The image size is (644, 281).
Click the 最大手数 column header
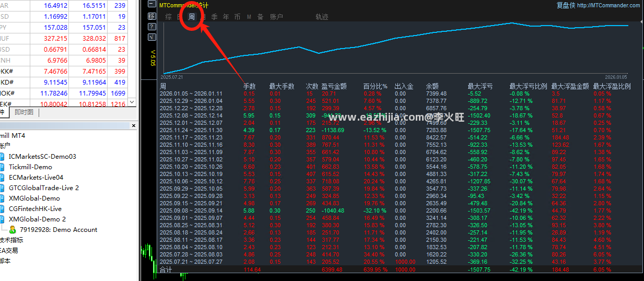pos(282,86)
